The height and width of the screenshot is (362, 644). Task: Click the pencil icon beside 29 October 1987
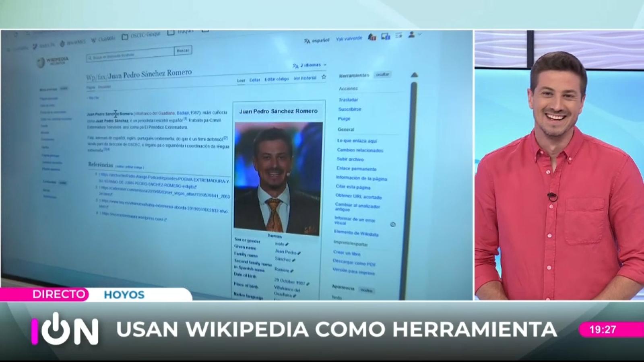(x=308, y=284)
